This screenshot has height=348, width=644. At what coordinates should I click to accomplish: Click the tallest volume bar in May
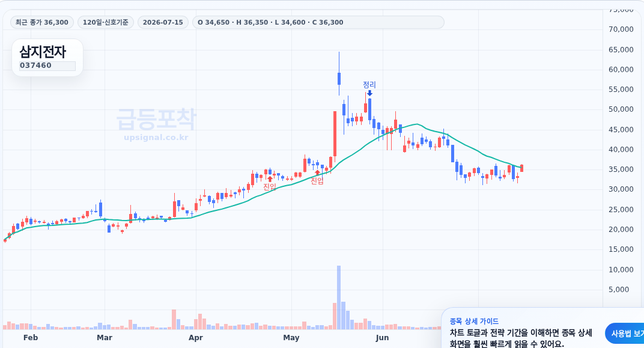click(x=339, y=298)
